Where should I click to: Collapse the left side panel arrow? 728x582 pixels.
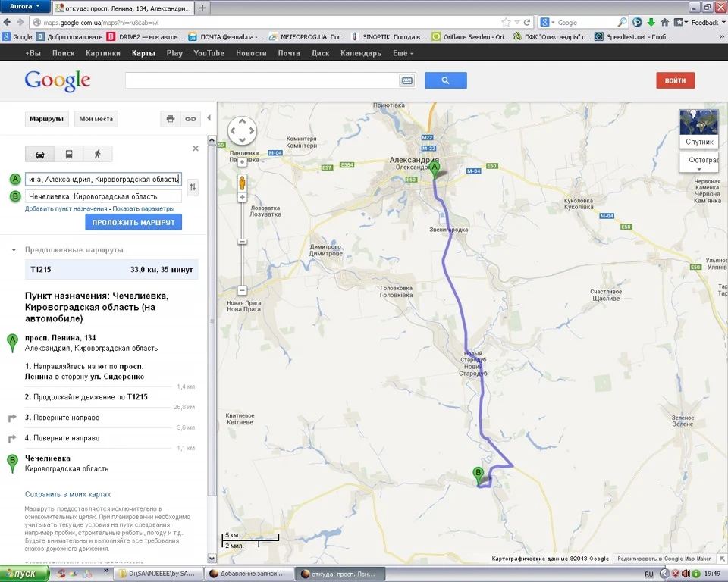click(209, 118)
